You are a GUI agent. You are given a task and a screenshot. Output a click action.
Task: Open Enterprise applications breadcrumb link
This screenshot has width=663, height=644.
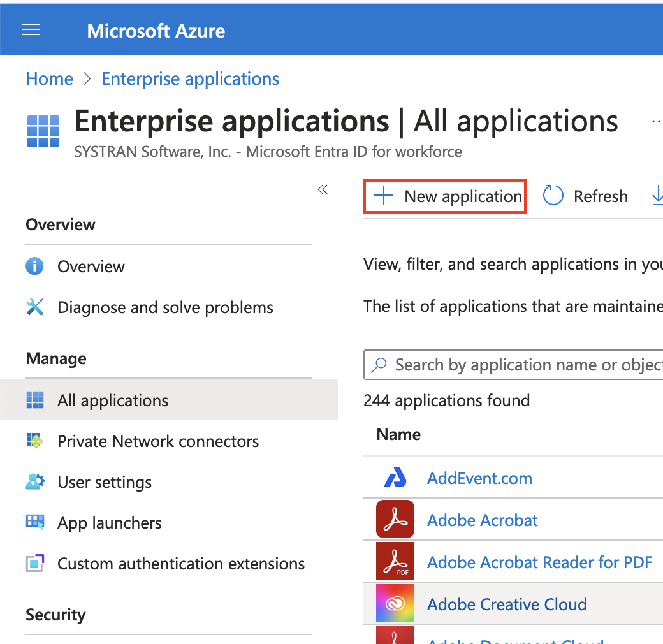click(x=190, y=78)
